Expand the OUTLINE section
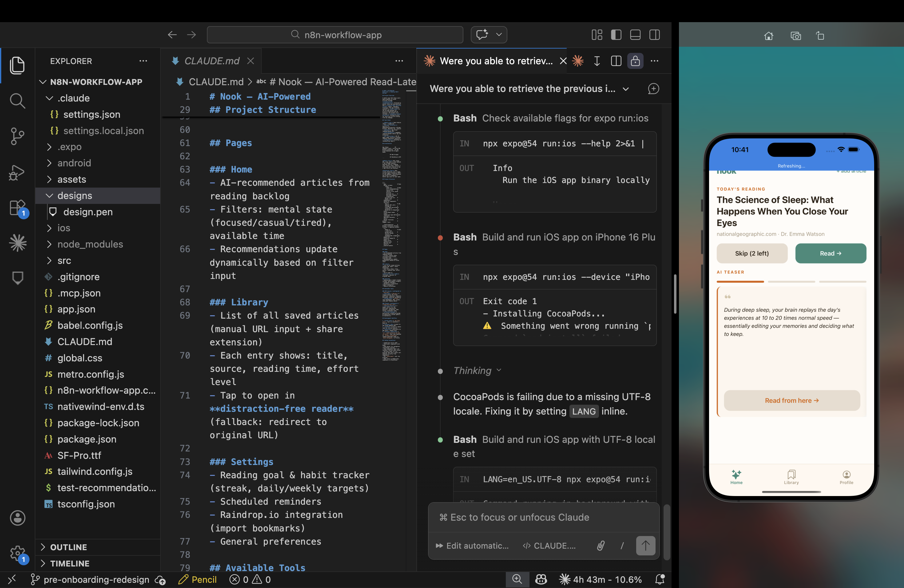Image resolution: width=904 pixels, height=588 pixels. point(98,547)
